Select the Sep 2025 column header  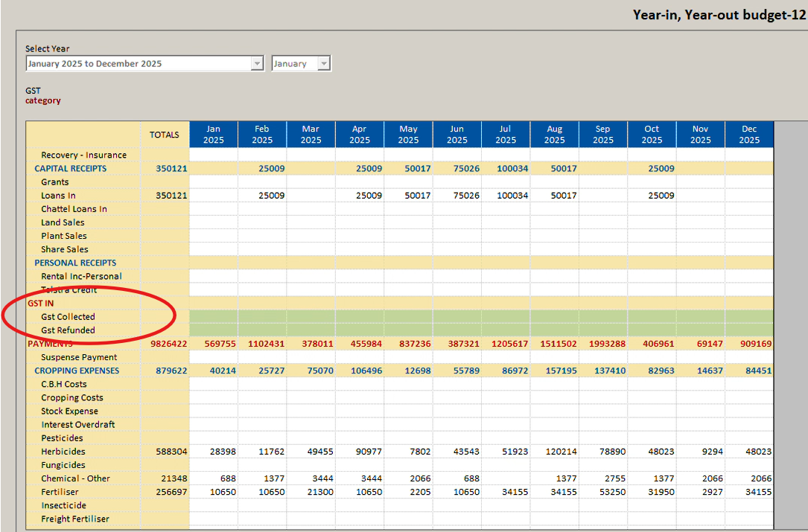point(603,135)
